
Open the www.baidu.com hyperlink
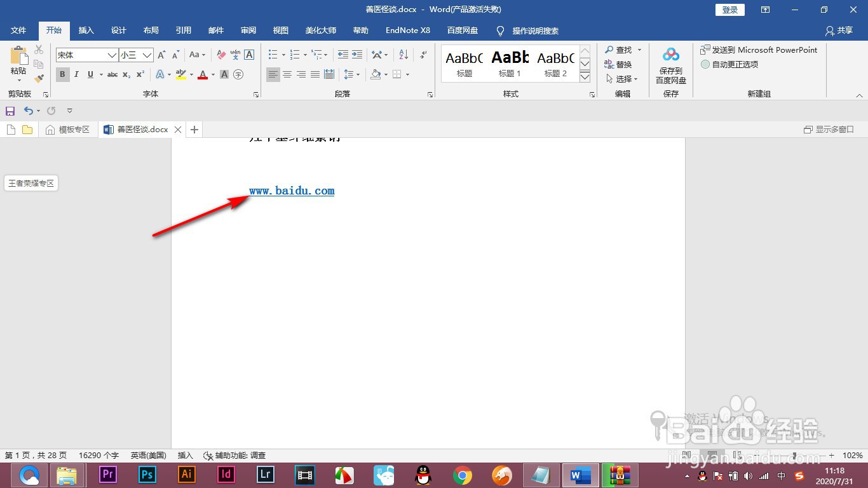tap(292, 191)
